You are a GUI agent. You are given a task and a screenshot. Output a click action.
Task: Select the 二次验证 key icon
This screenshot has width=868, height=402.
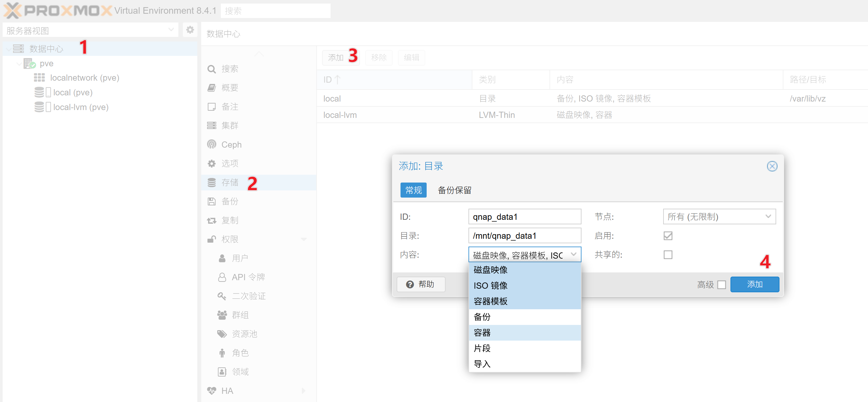pyautogui.click(x=221, y=296)
